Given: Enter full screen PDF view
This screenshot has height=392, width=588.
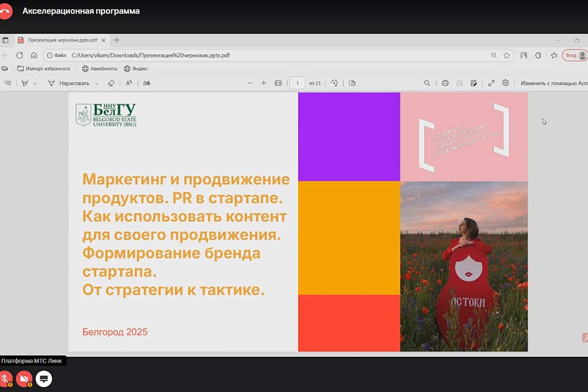Looking at the screenshot, I should coord(491,83).
